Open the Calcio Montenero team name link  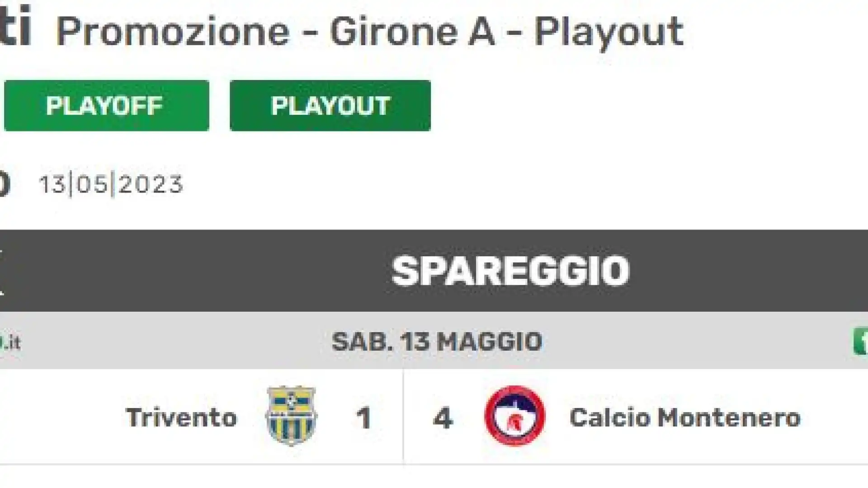pyautogui.click(x=685, y=418)
